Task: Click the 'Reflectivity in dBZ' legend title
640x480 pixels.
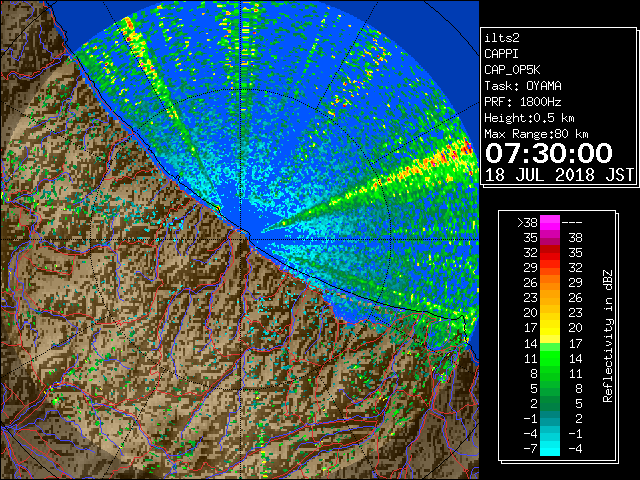Action: pos(608,336)
